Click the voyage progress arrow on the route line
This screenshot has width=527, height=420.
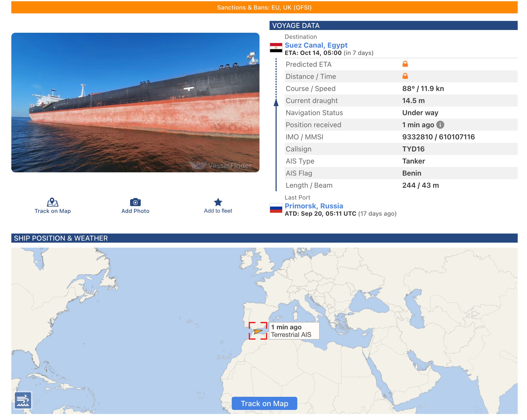click(276, 103)
